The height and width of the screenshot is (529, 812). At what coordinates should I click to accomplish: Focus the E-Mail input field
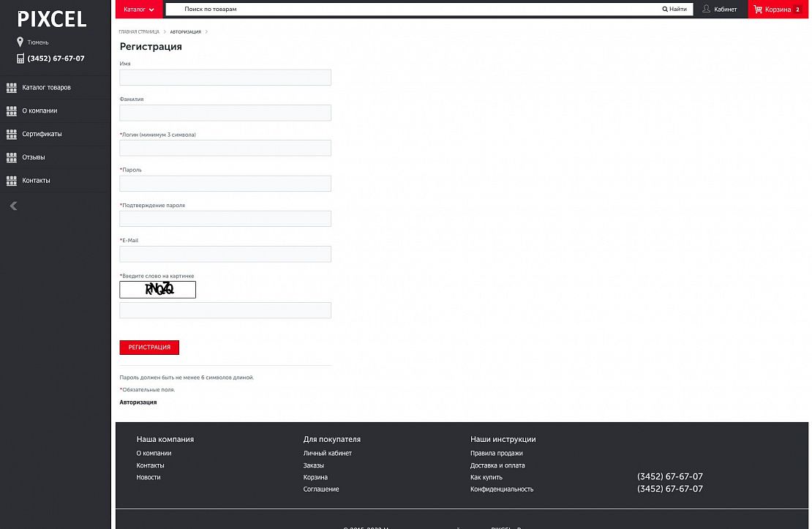pos(225,254)
